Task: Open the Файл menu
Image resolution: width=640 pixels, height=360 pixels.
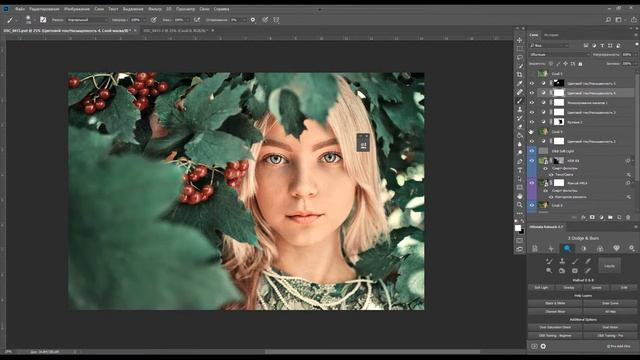Action: (x=20, y=9)
